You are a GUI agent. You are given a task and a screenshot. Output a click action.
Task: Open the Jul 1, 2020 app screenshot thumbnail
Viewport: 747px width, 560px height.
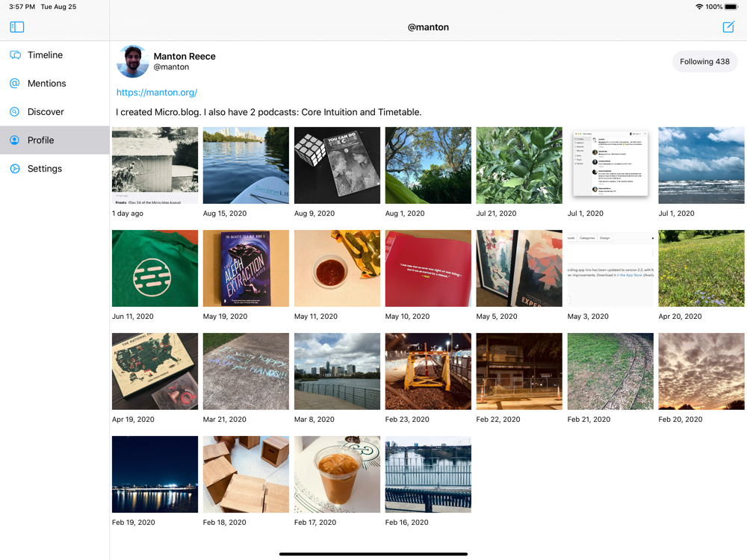[610, 165]
